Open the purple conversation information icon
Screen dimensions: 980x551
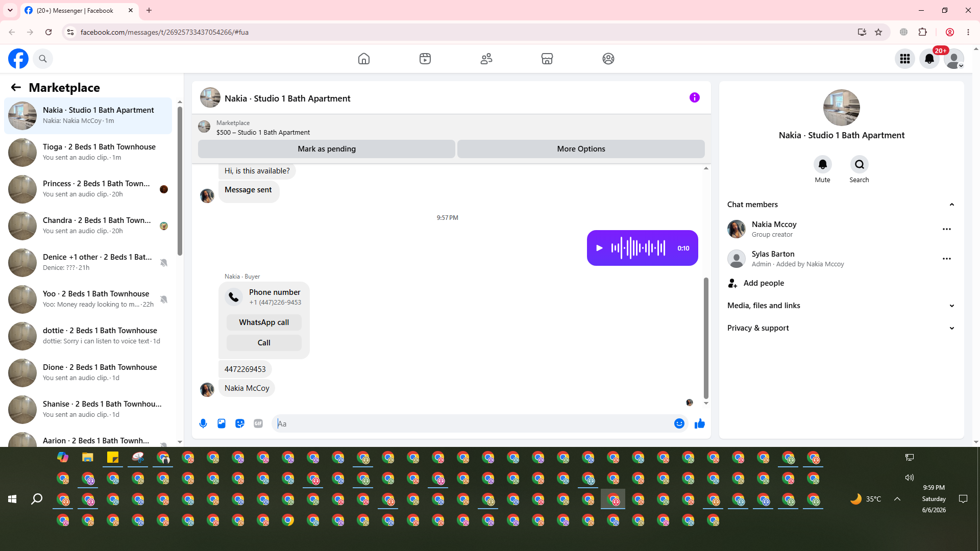click(695, 97)
